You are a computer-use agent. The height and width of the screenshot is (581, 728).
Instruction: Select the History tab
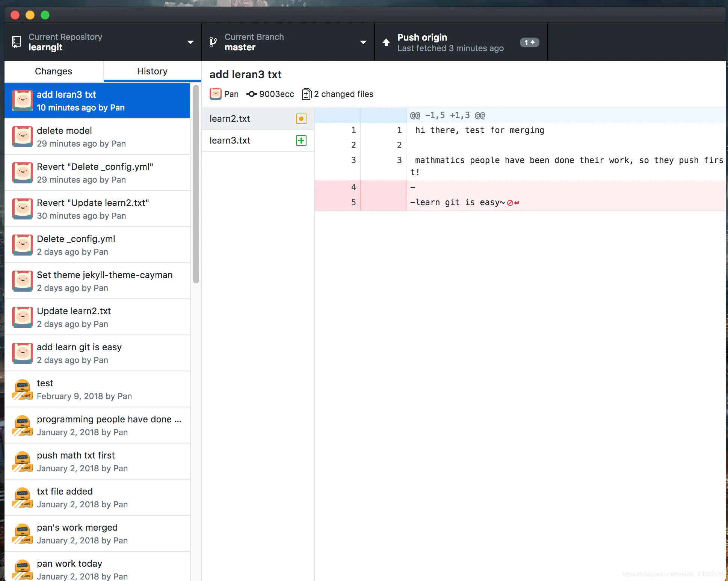tap(152, 71)
